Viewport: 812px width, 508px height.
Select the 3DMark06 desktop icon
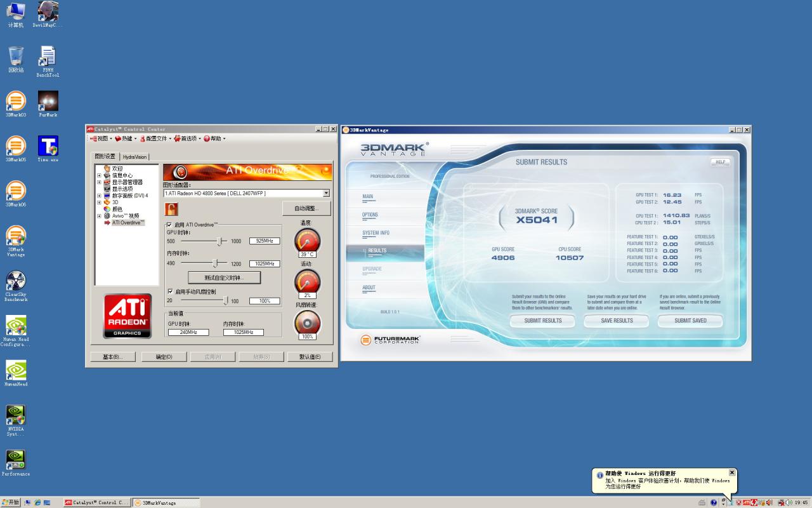point(16,194)
